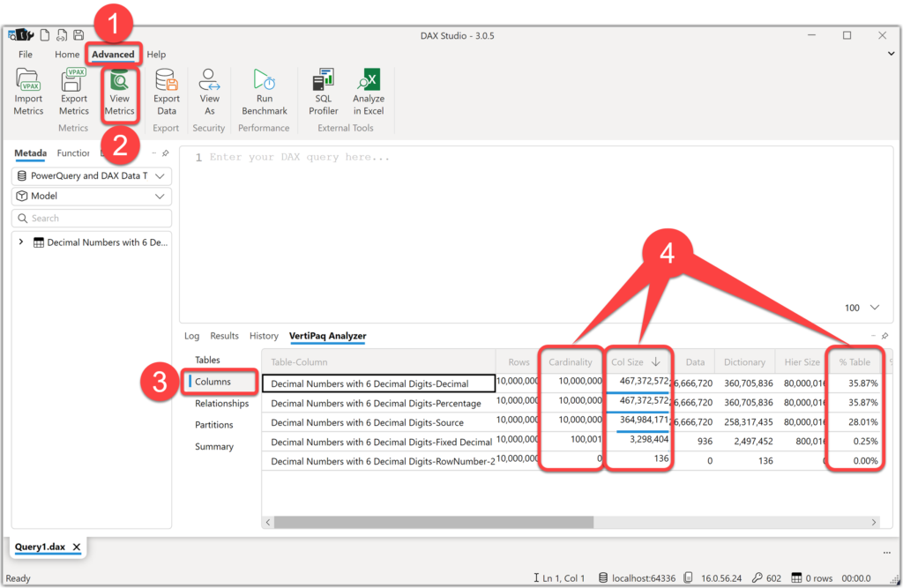The height and width of the screenshot is (588, 903).
Task: Click the 28.01% table percentage cell
Action: coord(862,422)
